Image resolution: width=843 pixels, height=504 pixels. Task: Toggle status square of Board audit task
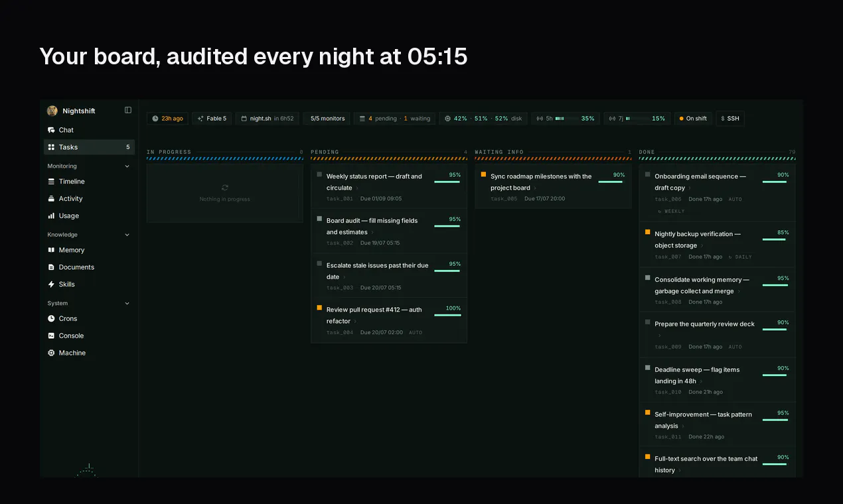319,219
